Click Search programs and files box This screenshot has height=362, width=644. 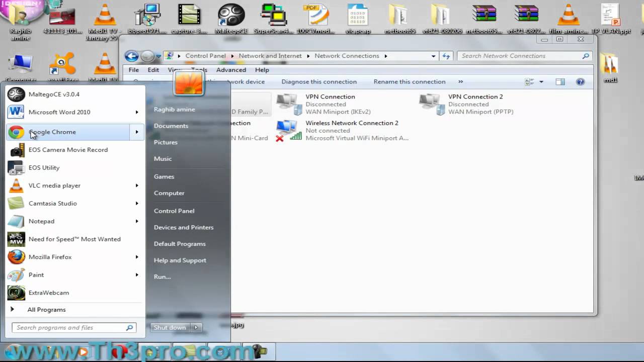pos(74,328)
